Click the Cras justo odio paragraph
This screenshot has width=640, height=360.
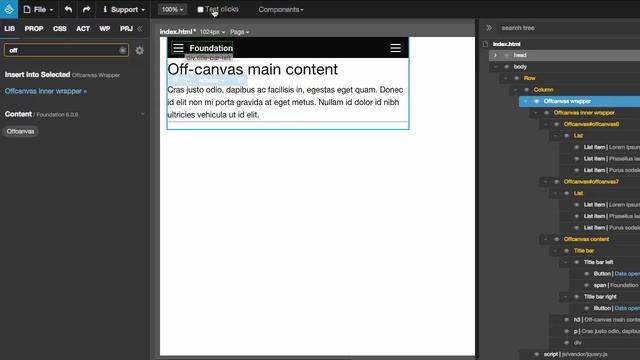tap(285, 102)
